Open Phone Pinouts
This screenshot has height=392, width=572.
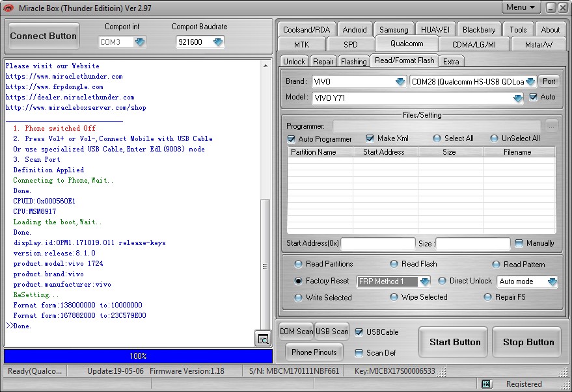click(314, 352)
